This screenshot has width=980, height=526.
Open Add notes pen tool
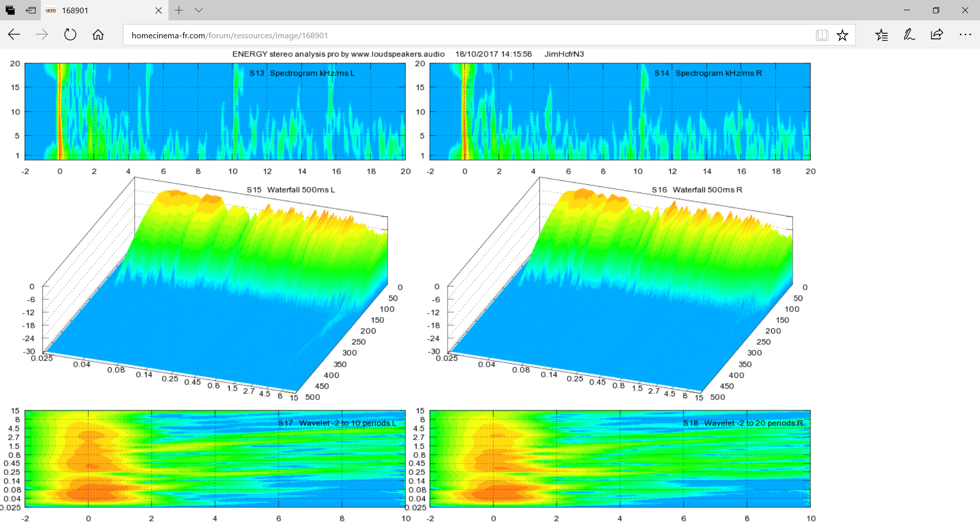coord(909,35)
